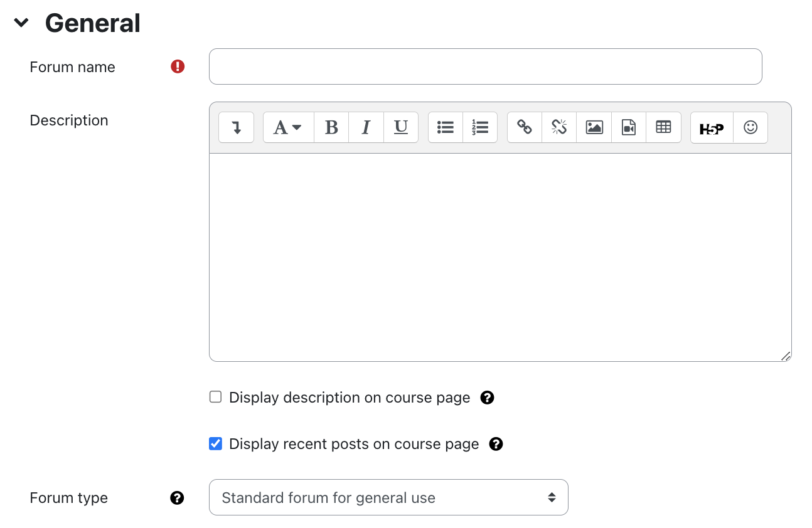Insert an ordered numbered list
The image size is (812, 528).
(480, 128)
